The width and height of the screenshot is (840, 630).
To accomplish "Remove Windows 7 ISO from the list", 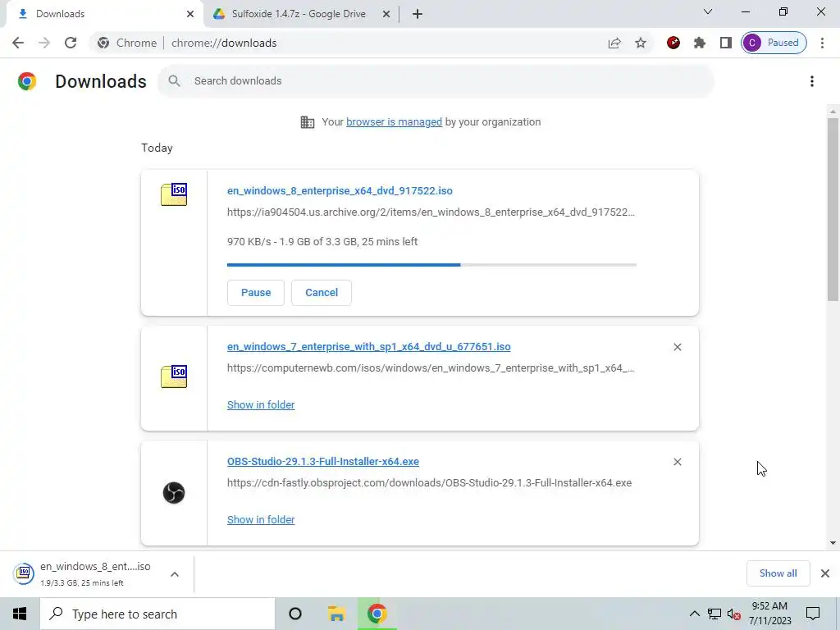I will tap(677, 347).
